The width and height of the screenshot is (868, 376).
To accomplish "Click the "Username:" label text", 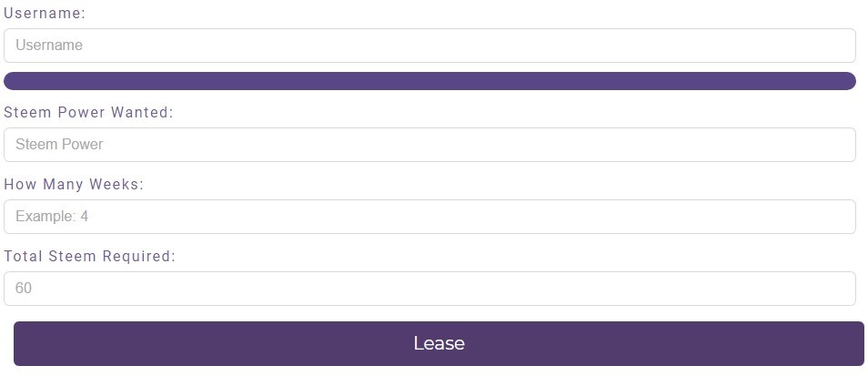I will [x=45, y=14].
